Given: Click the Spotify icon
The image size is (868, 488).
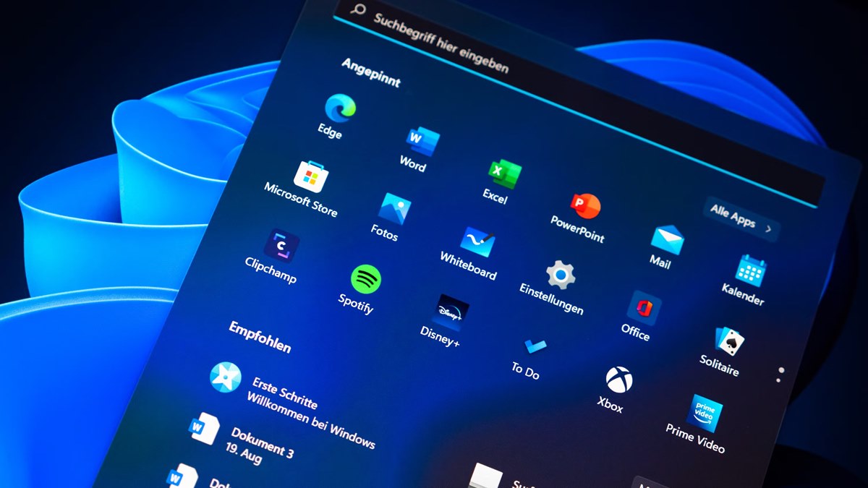Looking at the screenshot, I should pyautogui.click(x=365, y=279).
